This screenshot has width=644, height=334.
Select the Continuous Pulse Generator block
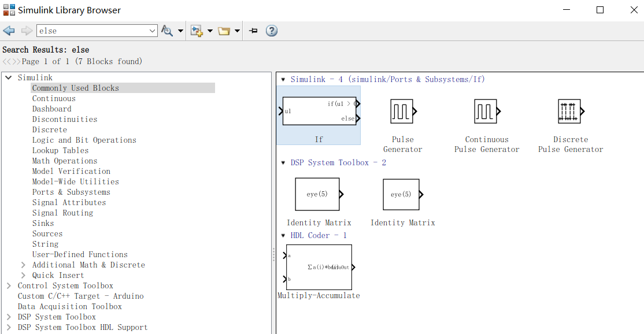(x=487, y=111)
